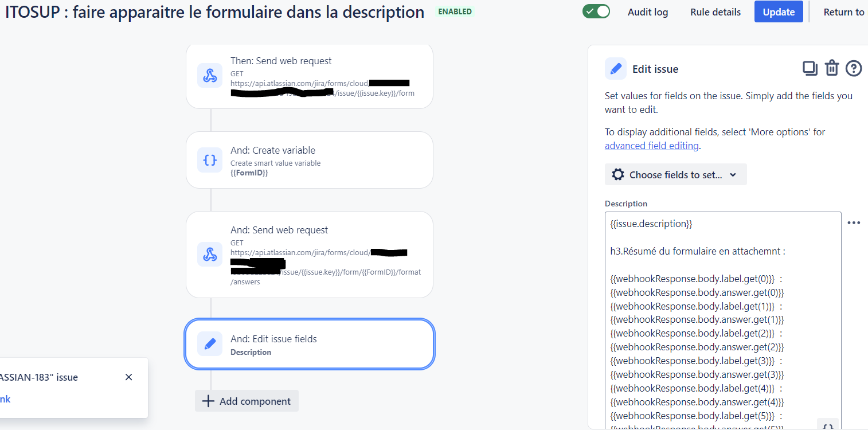
Task: Open the Audit log
Action: point(648,12)
